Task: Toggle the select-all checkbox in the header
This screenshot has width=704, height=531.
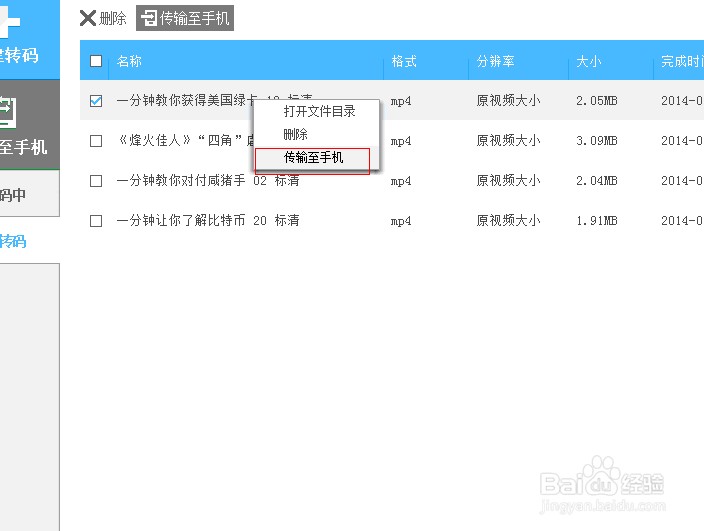Action: click(x=96, y=61)
